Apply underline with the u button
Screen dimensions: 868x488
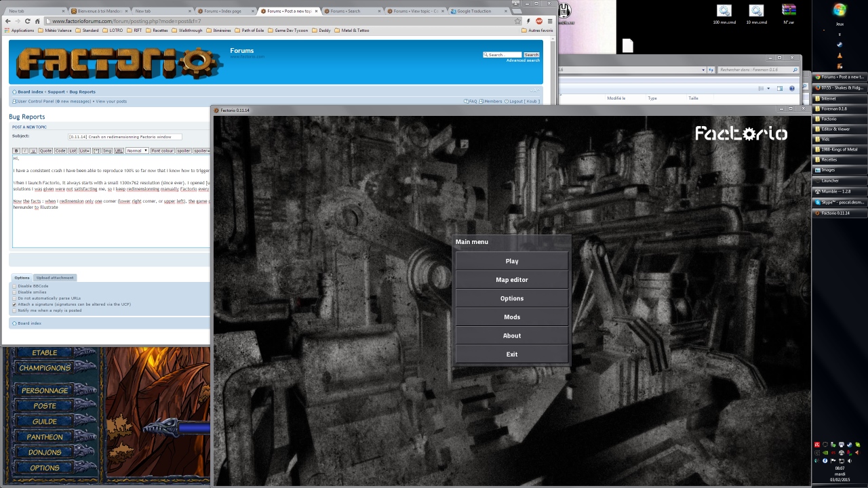click(x=33, y=150)
